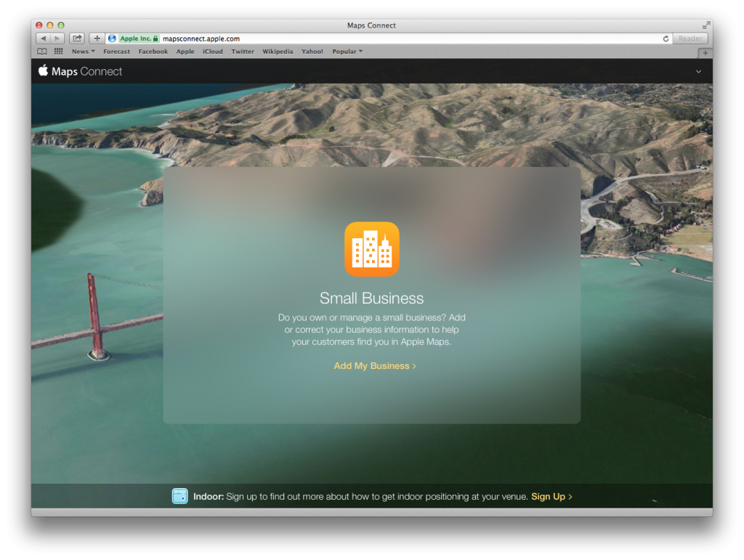Open the Reading List book icon
This screenshot has width=744, height=560.
[42, 52]
